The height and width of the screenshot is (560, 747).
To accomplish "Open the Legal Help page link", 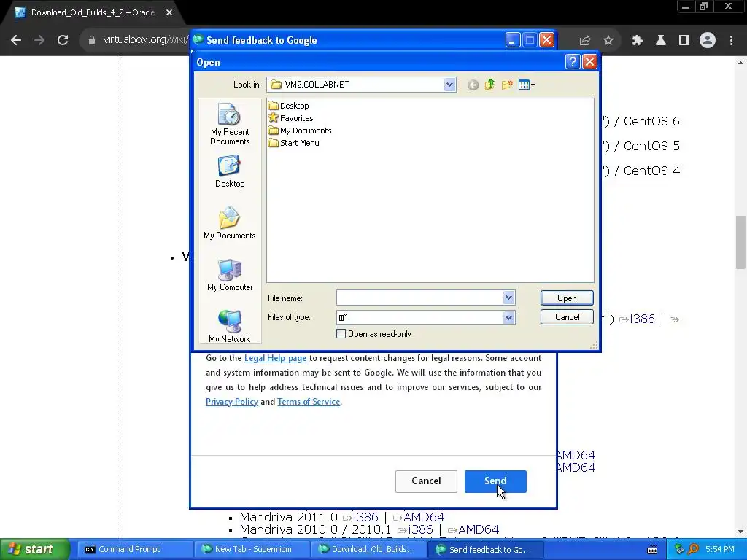I will point(275,358).
